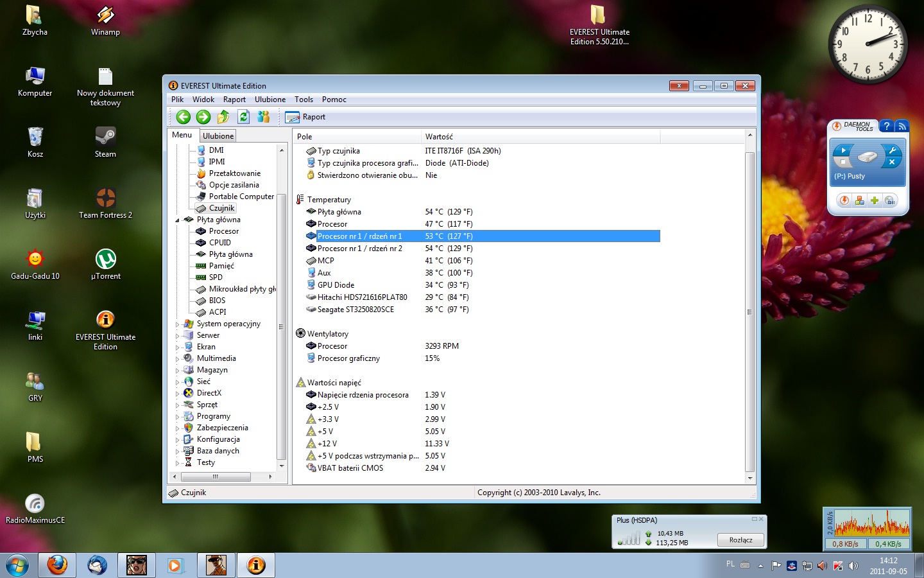Click the RSS feed icon on Daemon Tools gadget
This screenshot has width=924, height=578.
pyautogui.click(x=902, y=126)
